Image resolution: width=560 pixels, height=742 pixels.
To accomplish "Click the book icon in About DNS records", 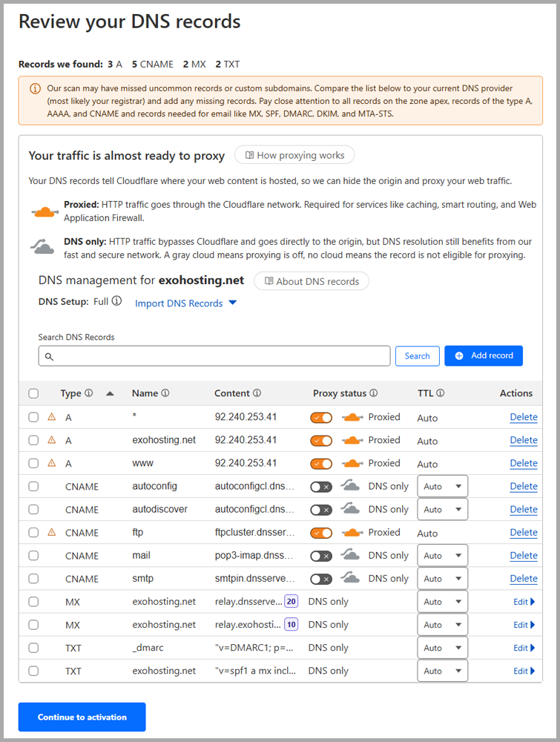I will point(269,281).
